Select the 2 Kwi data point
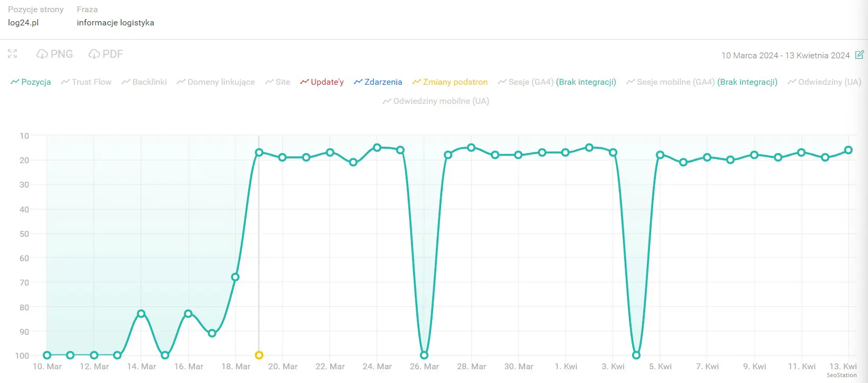This screenshot has height=383, width=868. coord(589,147)
